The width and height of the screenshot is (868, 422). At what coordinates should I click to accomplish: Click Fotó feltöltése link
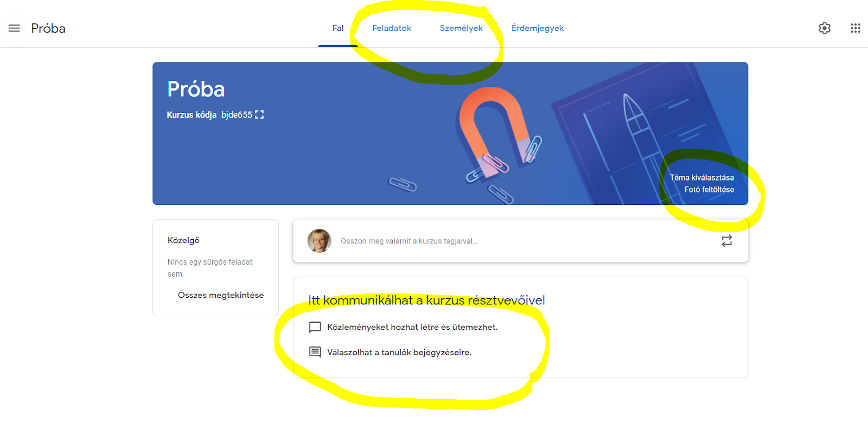click(x=709, y=189)
